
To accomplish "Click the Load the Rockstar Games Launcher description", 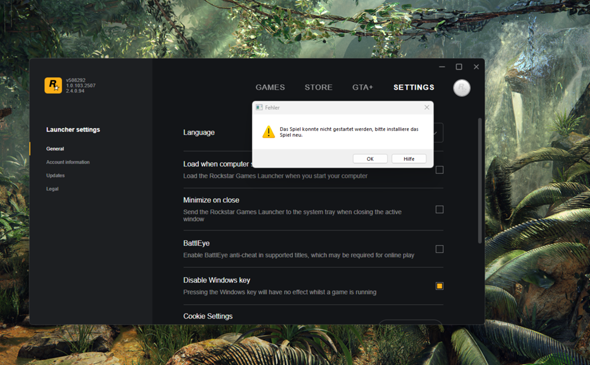I will pyautogui.click(x=275, y=176).
